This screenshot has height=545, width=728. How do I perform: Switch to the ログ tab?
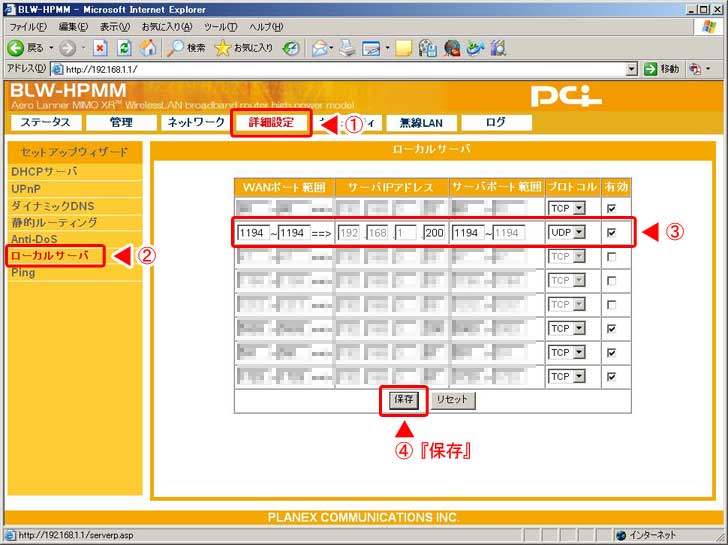(x=496, y=123)
